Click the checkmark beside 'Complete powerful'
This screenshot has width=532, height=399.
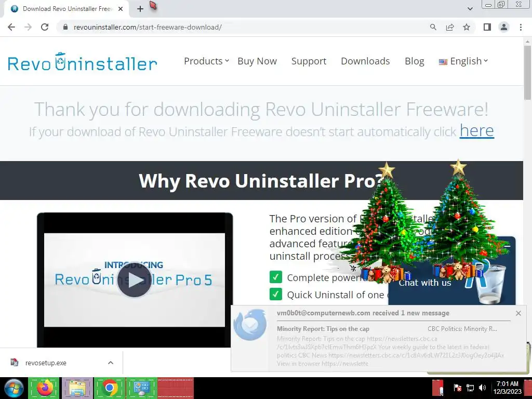click(x=276, y=277)
